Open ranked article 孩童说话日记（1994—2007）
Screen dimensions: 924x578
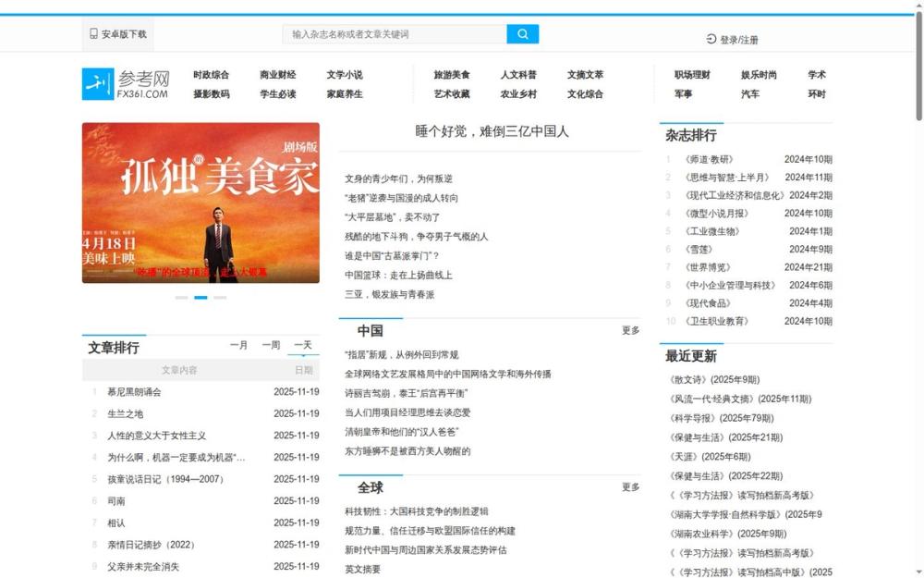tap(167, 479)
